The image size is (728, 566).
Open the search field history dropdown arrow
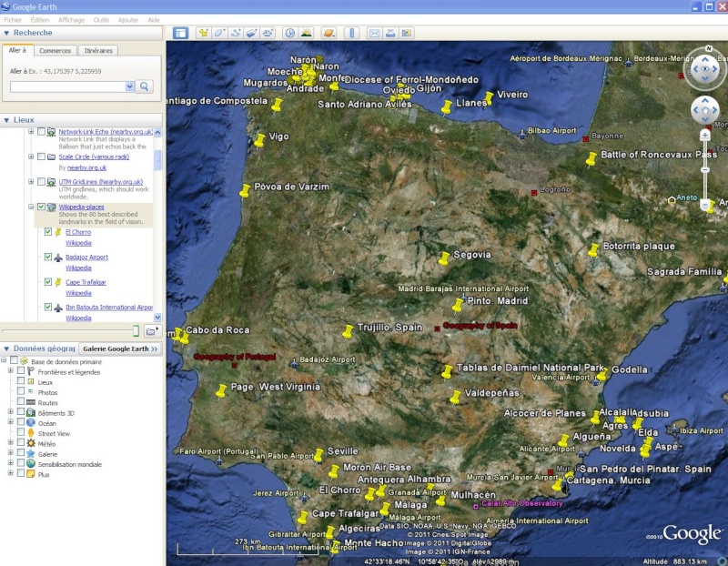pyautogui.click(x=129, y=86)
